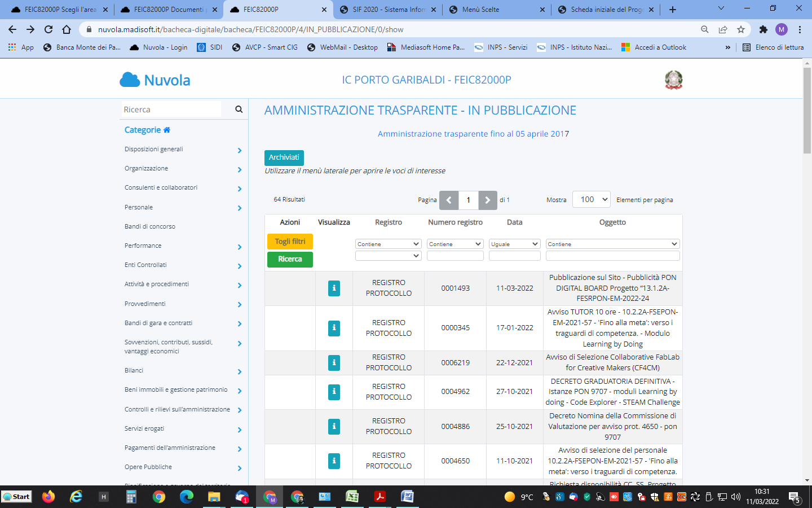The image size is (812, 508).
Task: Click the Togli filtri button
Action: click(290, 241)
